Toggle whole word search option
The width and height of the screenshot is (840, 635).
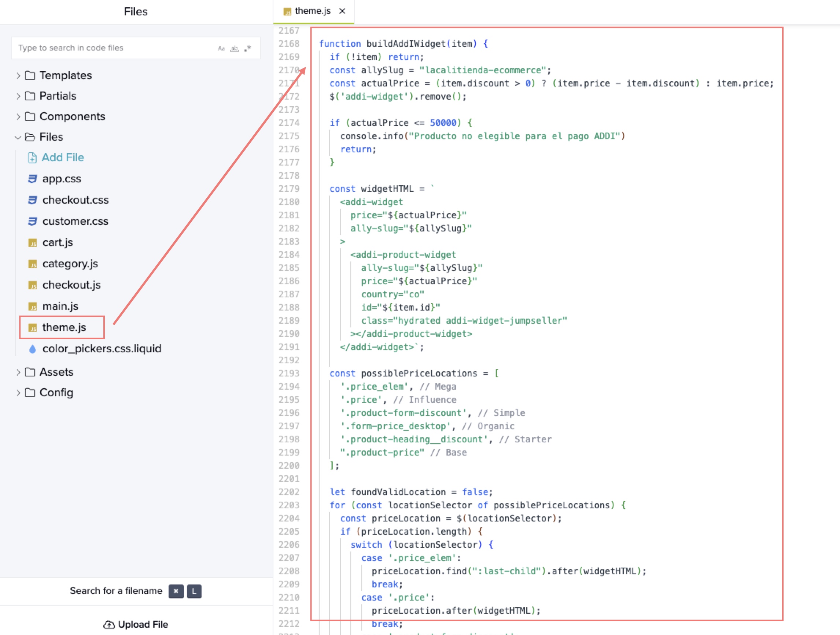[234, 48]
